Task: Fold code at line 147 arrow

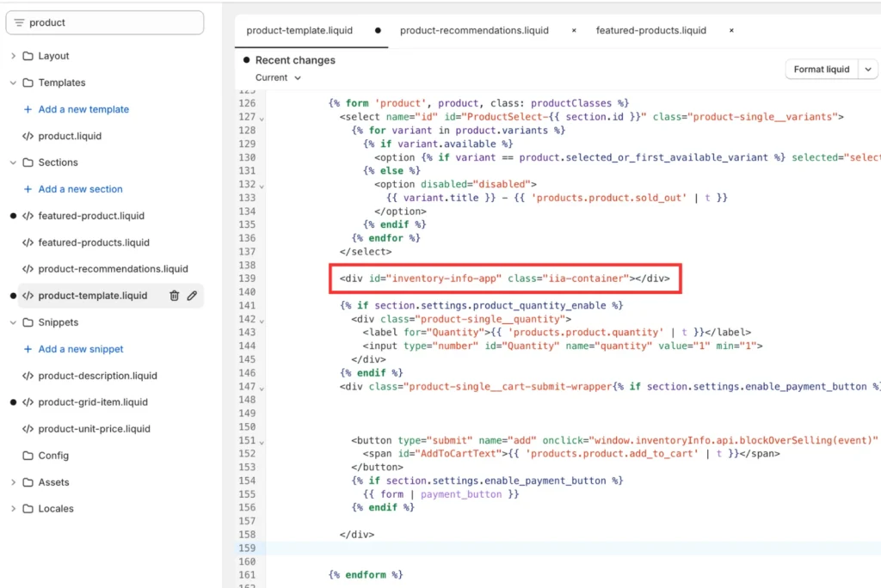Action: pos(262,388)
